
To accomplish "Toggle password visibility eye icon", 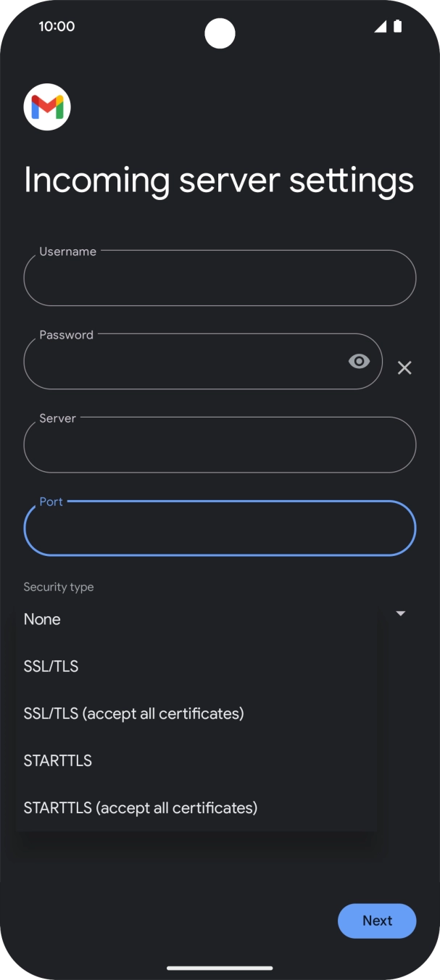I will (359, 361).
